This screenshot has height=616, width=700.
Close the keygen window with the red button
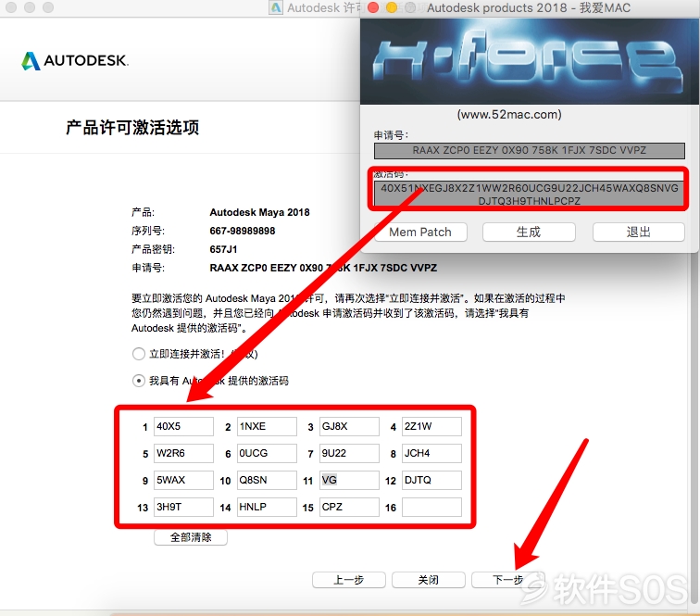tap(373, 7)
